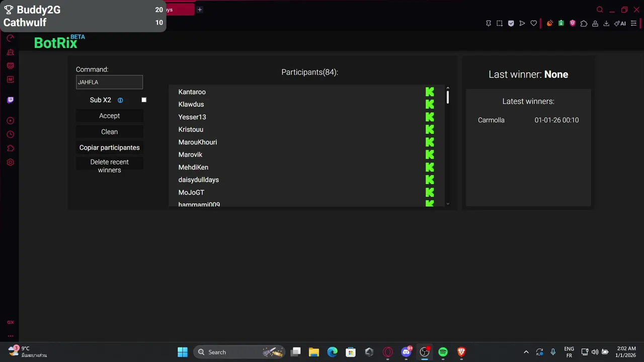644x362 pixels.
Task: Click the Kick icon next to Kantaroo
Action: click(x=430, y=92)
